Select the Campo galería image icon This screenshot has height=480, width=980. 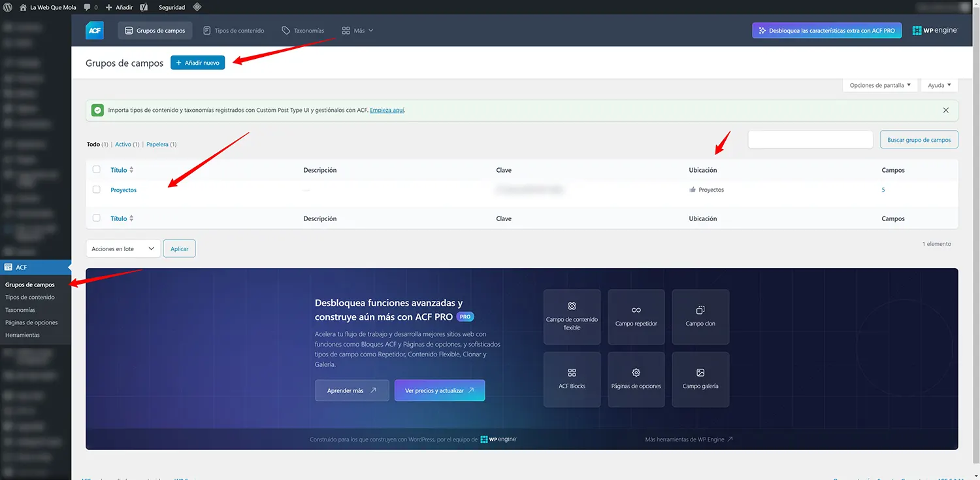700,372
